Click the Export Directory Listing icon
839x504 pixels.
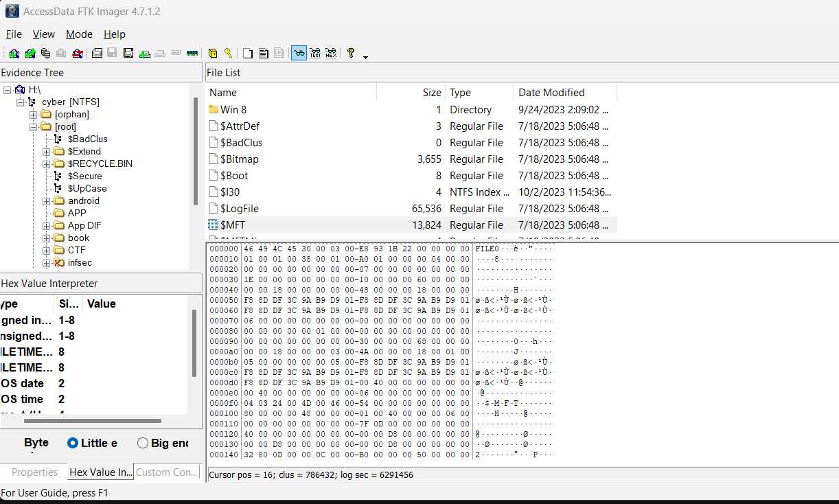click(x=279, y=54)
